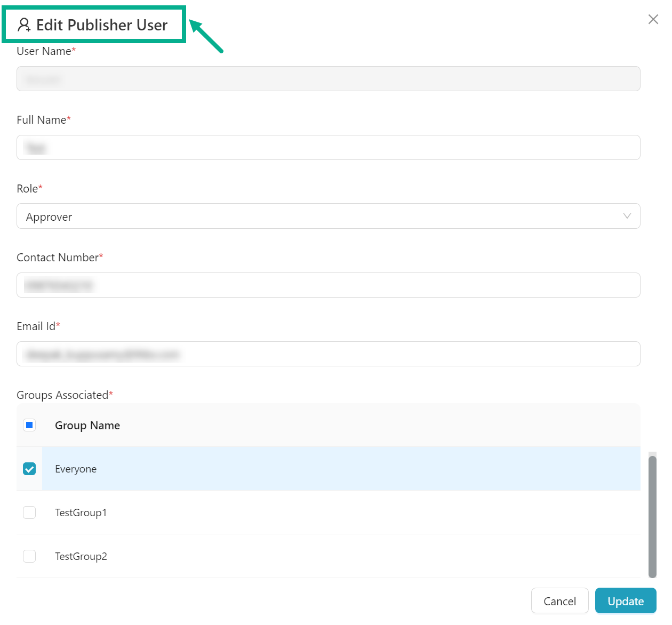Image resolution: width=672 pixels, height=625 pixels.
Task: Click the chevron arrow in Role field
Action: point(627,217)
